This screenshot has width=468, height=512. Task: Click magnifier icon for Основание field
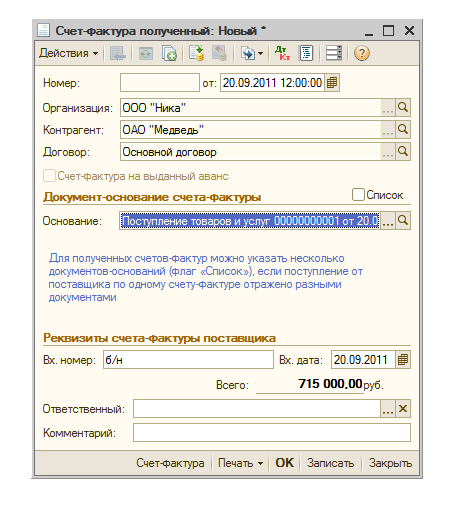403,221
